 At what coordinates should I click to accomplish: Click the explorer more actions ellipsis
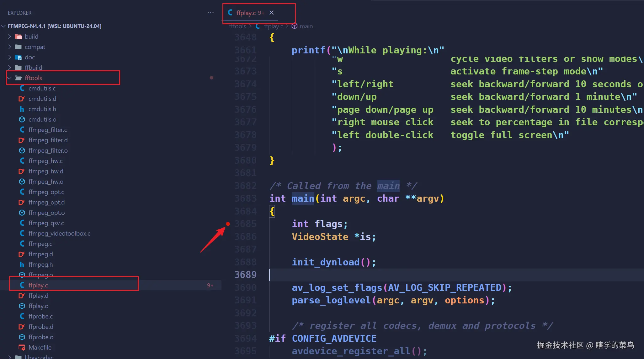click(210, 13)
